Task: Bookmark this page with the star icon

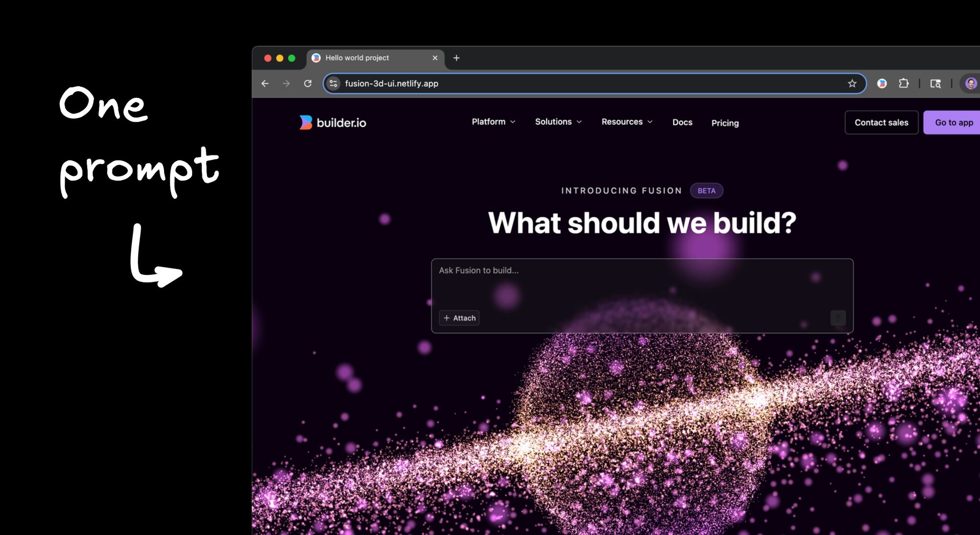Action: coord(852,84)
